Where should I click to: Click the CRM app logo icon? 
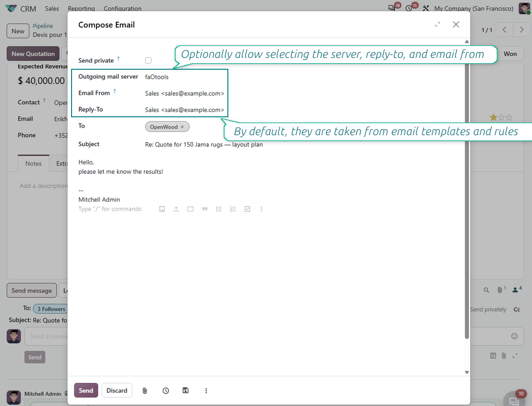click(11, 8)
